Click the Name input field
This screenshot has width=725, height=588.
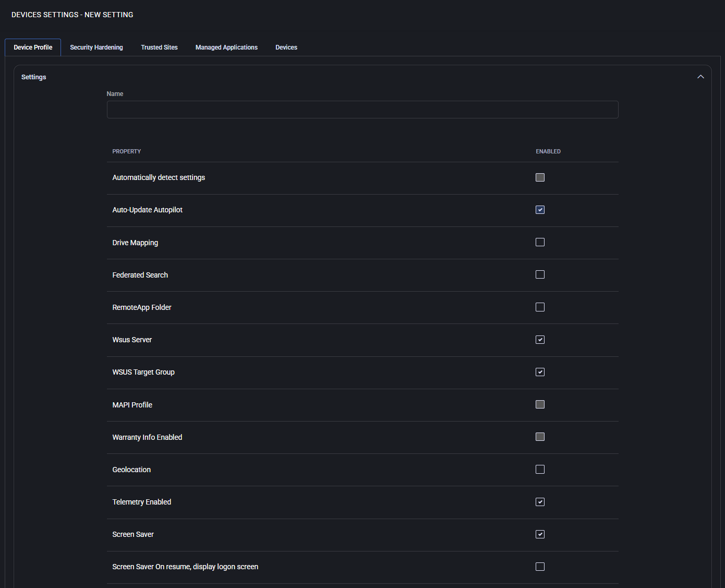tap(362, 110)
